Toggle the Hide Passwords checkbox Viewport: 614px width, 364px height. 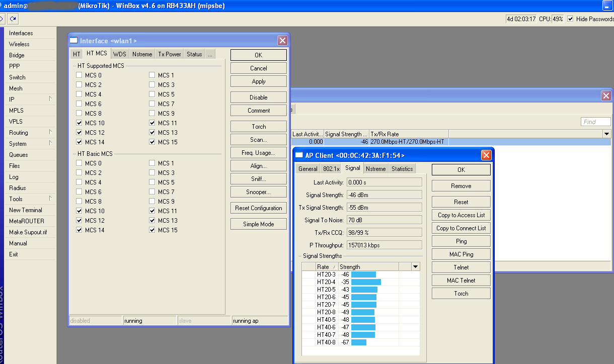570,19
